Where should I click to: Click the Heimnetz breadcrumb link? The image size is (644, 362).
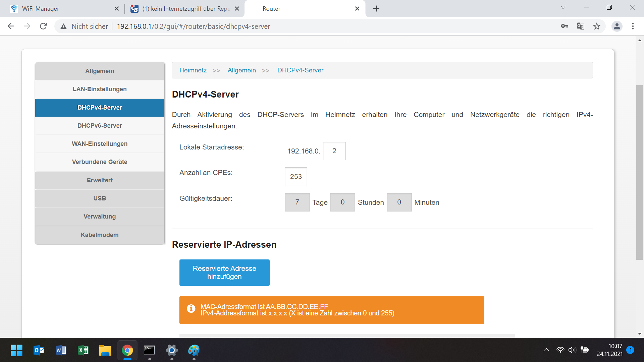(193, 70)
